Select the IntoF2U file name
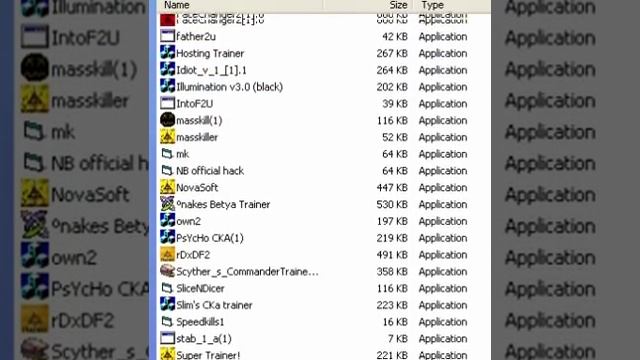Image resolution: width=640 pixels, height=360 pixels. pos(195,104)
